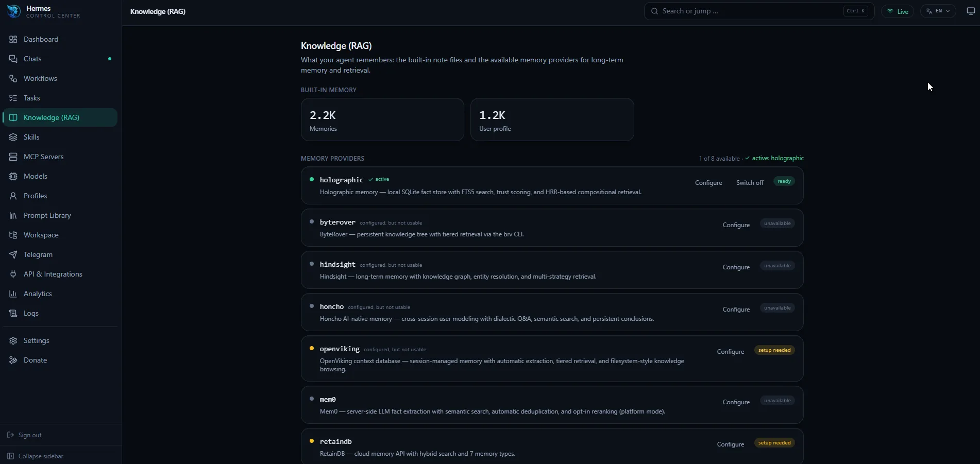Click the Models chip icon
980x464 pixels.
tap(13, 176)
